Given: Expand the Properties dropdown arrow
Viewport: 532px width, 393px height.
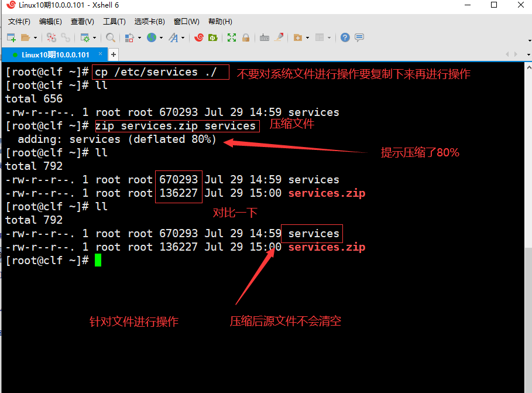Looking at the screenshot, I should coord(95,37).
